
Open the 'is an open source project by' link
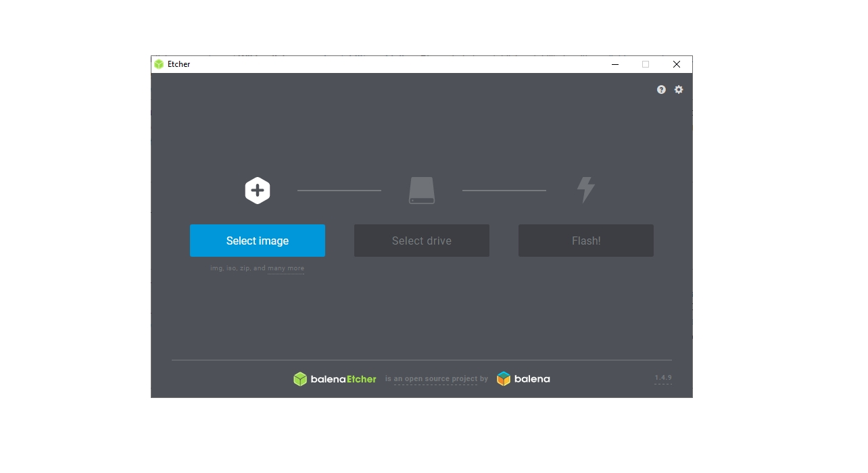click(x=437, y=379)
